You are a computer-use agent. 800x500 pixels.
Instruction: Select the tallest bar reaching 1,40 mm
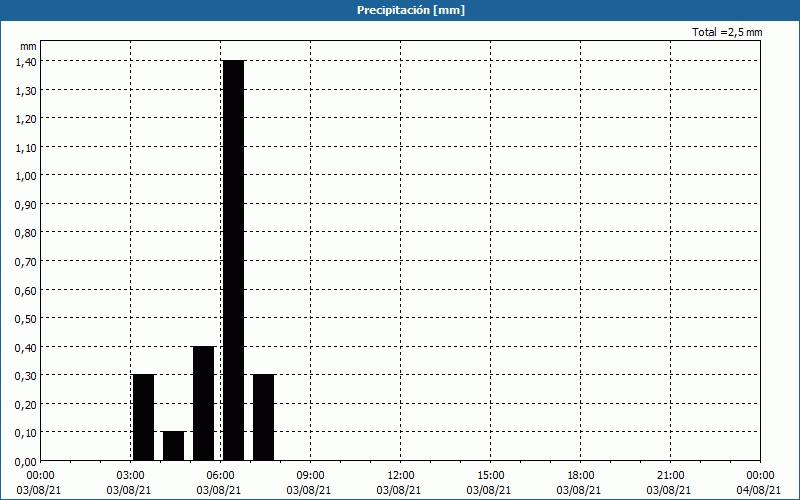tap(234, 261)
